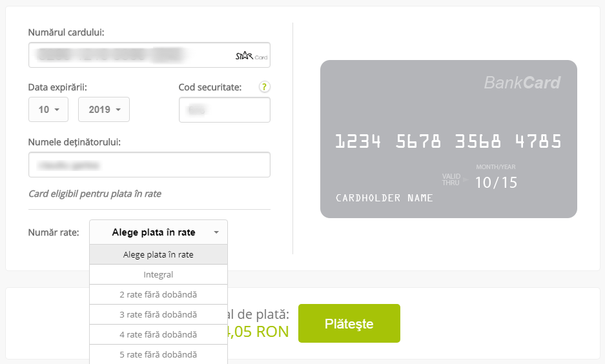This screenshot has height=364, width=605.
Task: Collapse the Alege plata în rate dropdown
Action: tap(158, 232)
